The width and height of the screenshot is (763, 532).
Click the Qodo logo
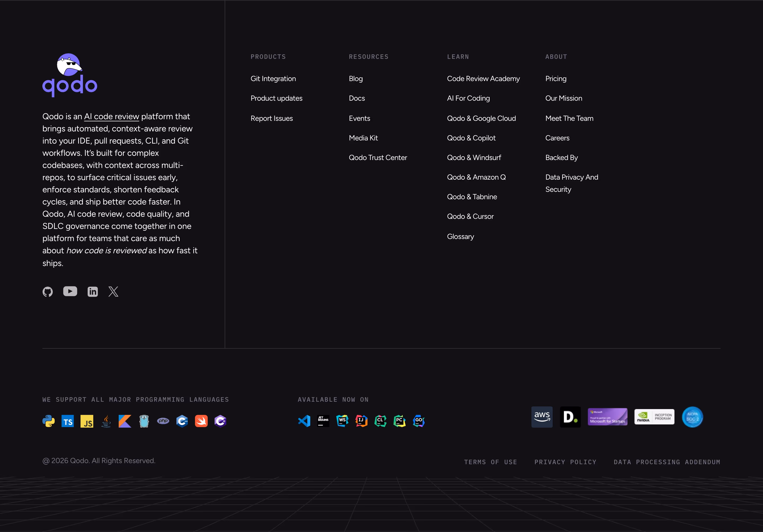(70, 76)
